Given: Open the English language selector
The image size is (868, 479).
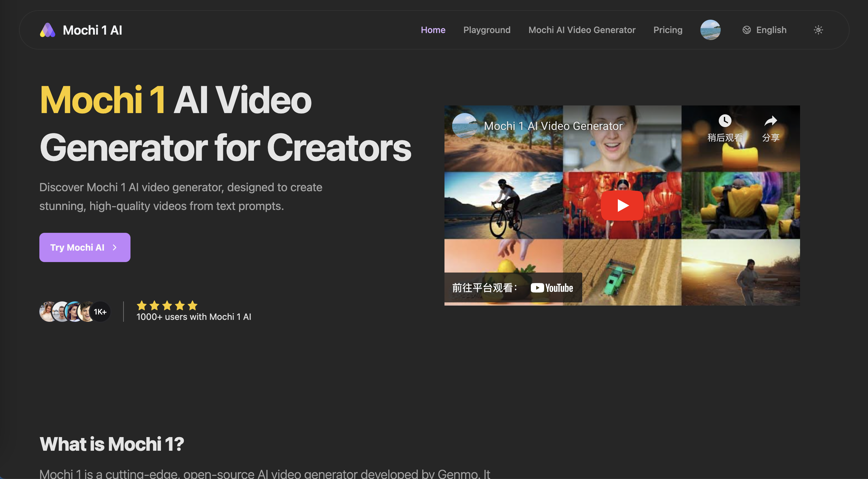Looking at the screenshot, I should coord(764,30).
